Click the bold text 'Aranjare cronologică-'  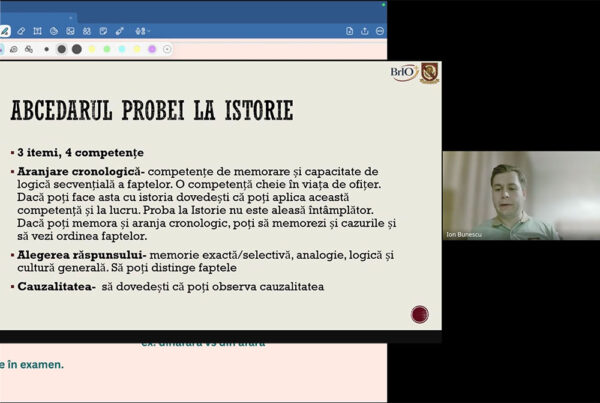(81, 171)
